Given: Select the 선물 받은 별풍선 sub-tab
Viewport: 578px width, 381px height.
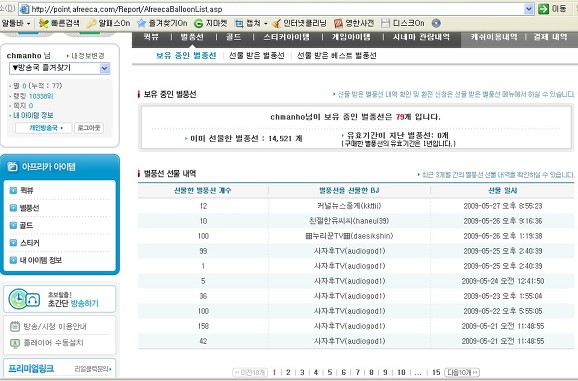Looking at the screenshot, I should [x=257, y=55].
